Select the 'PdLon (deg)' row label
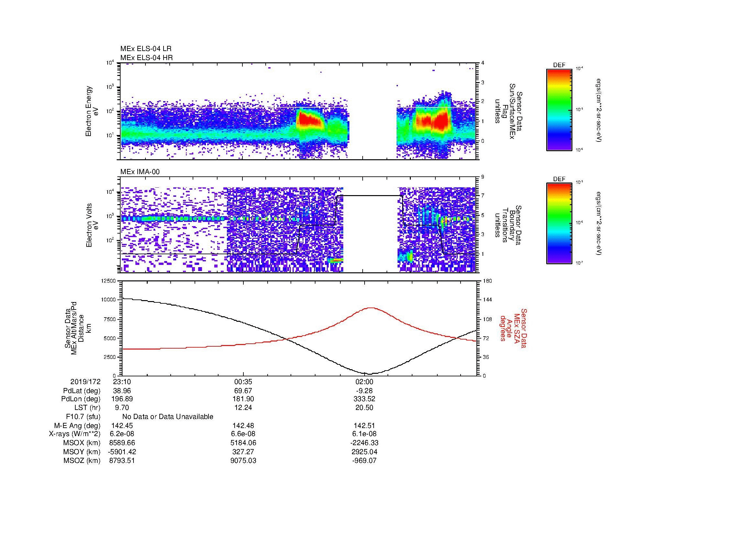This screenshot has width=756, height=534. pos(81,399)
